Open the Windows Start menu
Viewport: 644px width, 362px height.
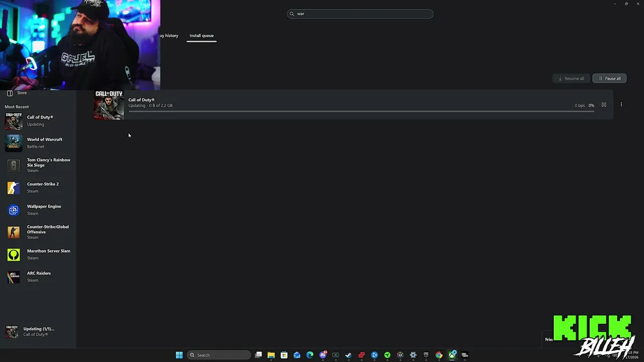[179, 355]
